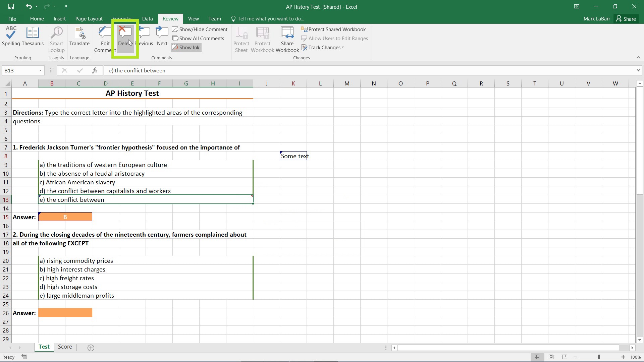Click the Share Workbook button

point(287,39)
